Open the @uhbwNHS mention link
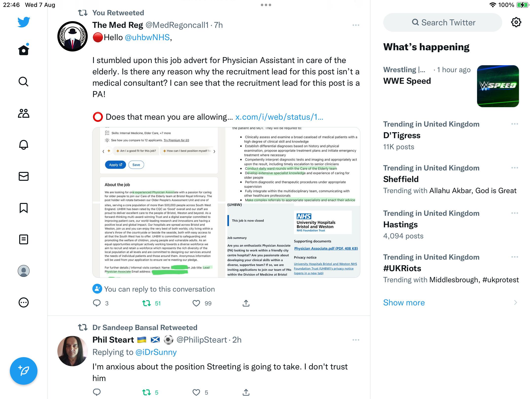 147,37
